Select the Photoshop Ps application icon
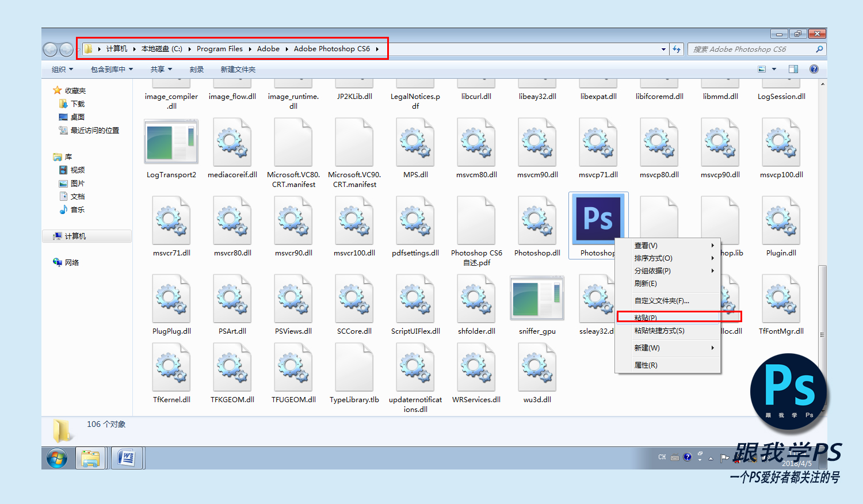This screenshot has width=863, height=504. click(598, 219)
